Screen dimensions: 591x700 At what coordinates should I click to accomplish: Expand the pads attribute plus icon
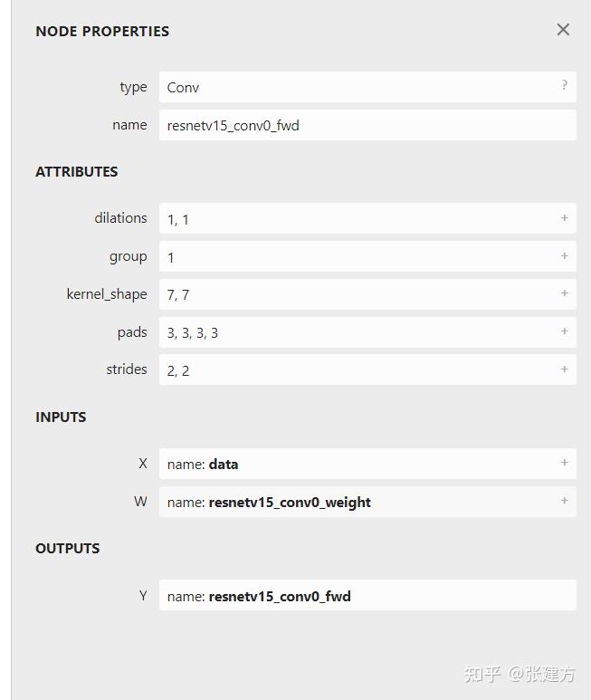tap(564, 331)
